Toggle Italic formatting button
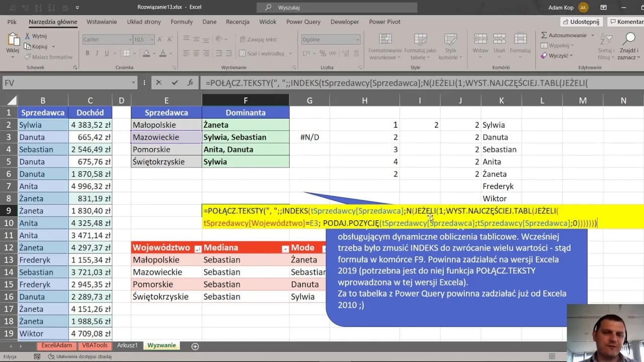The image size is (644, 362). tap(97, 53)
